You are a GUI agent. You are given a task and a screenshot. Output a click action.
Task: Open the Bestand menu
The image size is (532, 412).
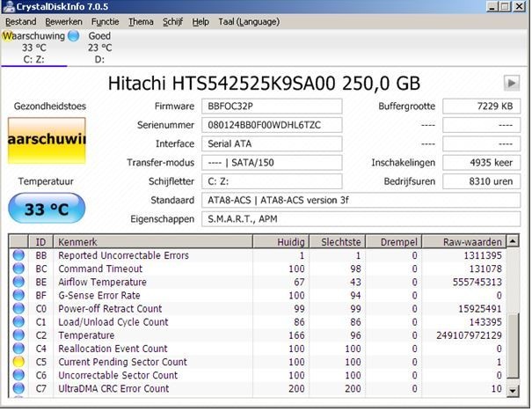21,22
